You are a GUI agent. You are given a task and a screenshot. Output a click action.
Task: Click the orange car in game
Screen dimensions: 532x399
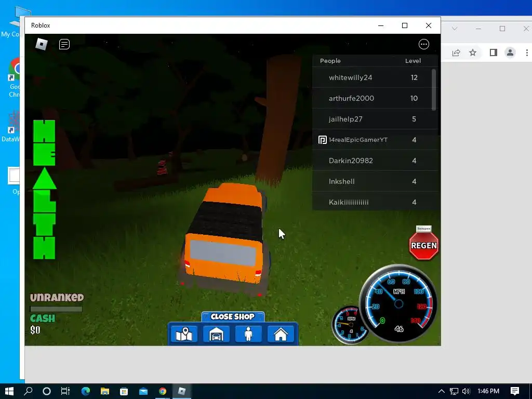point(224,239)
